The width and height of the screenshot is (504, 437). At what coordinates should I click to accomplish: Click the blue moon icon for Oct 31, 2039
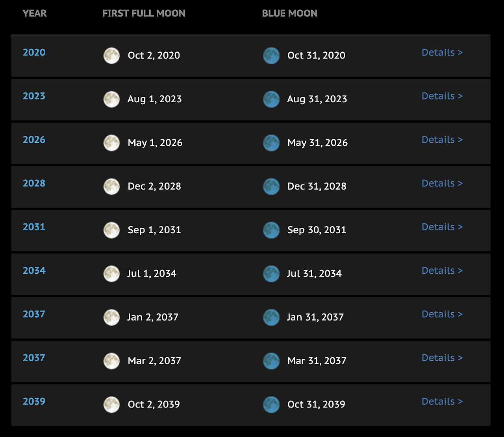coord(271,405)
